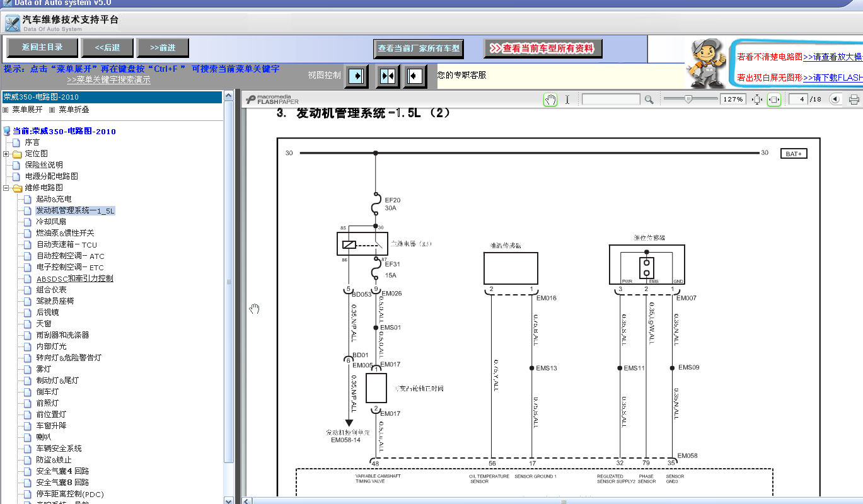Click the FlashPaper search text field
Viewport: 863px width, 504px height.
pos(611,100)
